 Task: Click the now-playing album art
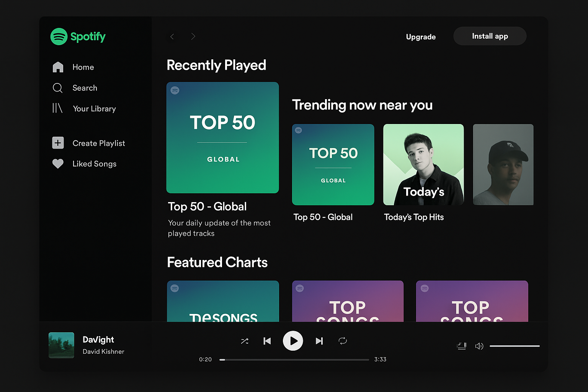(x=61, y=345)
